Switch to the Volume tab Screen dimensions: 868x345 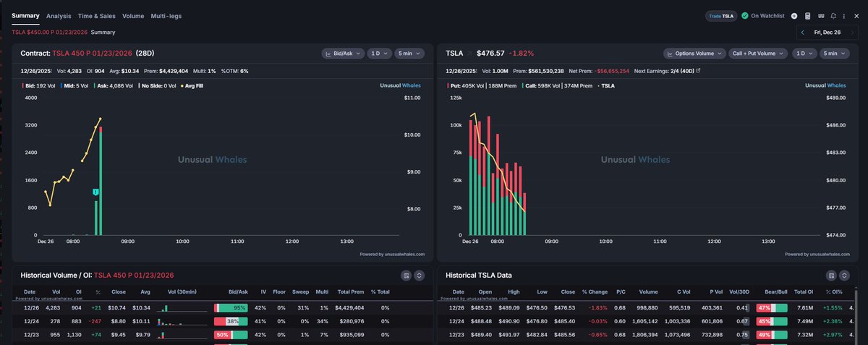(x=133, y=15)
